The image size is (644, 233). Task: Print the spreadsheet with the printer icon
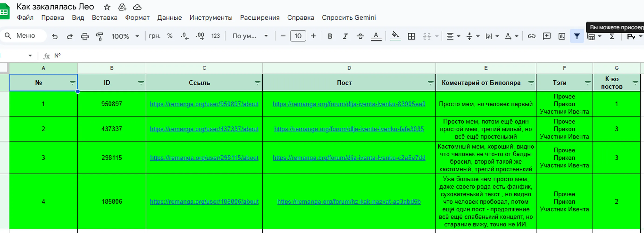pyautogui.click(x=85, y=37)
